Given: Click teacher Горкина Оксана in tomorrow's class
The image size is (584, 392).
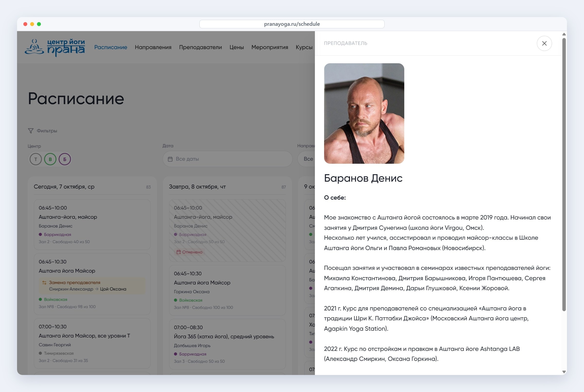Looking at the screenshot, I should 192,292.
